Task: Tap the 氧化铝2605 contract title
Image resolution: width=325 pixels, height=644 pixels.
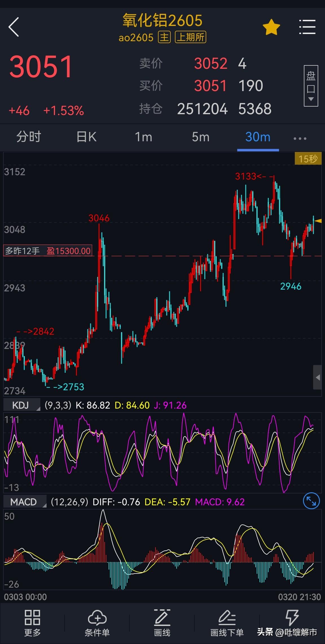Action: click(162, 20)
